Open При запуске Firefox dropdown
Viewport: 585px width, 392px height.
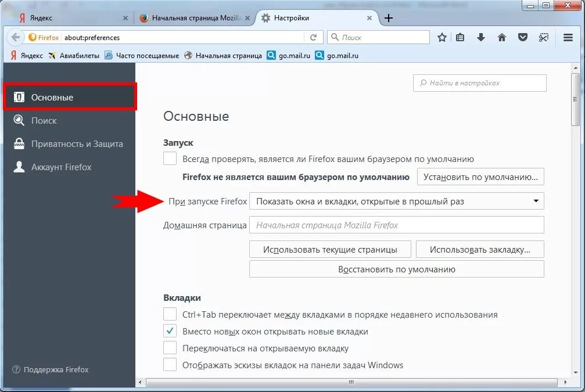[397, 202]
